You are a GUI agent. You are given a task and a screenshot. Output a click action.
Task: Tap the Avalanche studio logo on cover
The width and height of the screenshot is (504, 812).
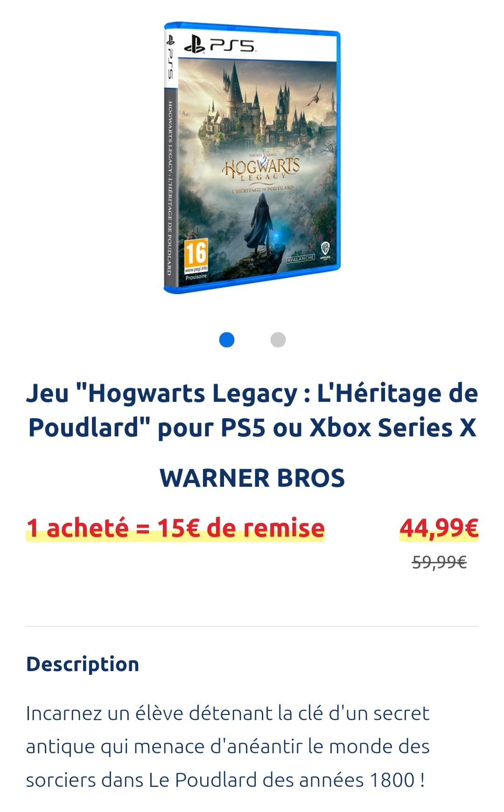tap(301, 258)
